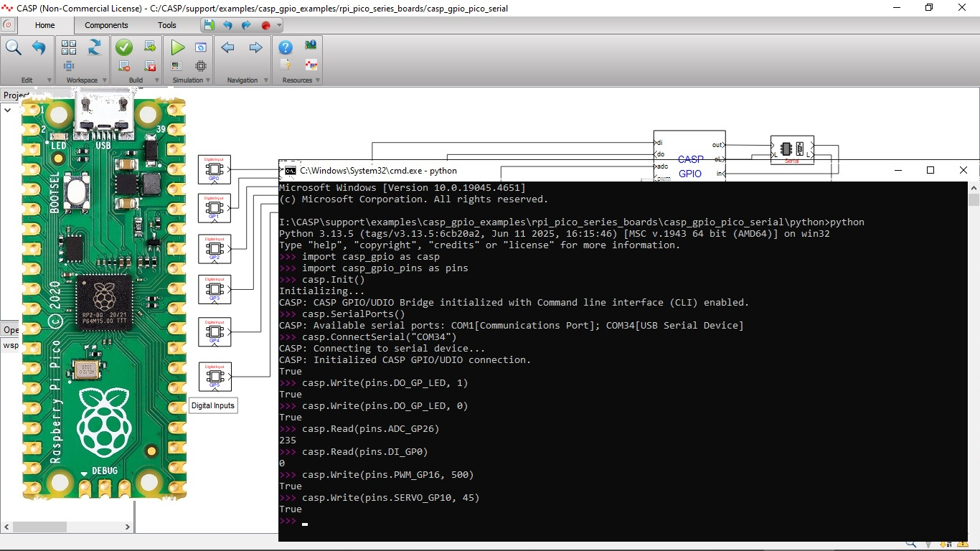Click the refresh arrows icon in Workspace group
Image resolution: width=980 pixels, height=551 pixels.
pos(95,47)
